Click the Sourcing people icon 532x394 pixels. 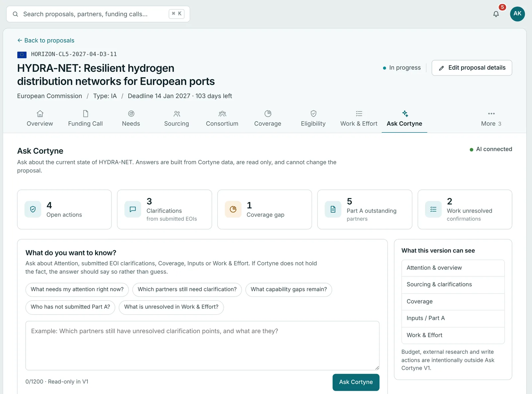tap(177, 114)
